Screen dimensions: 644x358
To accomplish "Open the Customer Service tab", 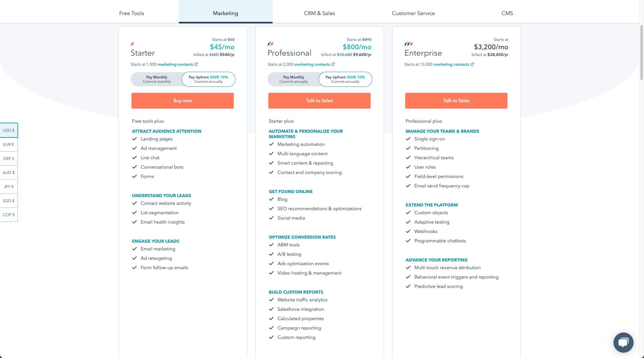I will (x=413, y=13).
